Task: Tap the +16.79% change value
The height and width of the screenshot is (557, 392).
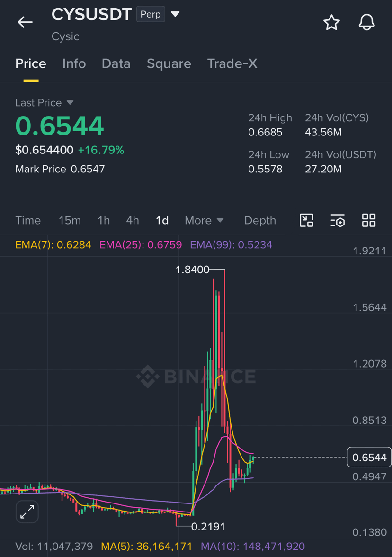Action: click(101, 150)
